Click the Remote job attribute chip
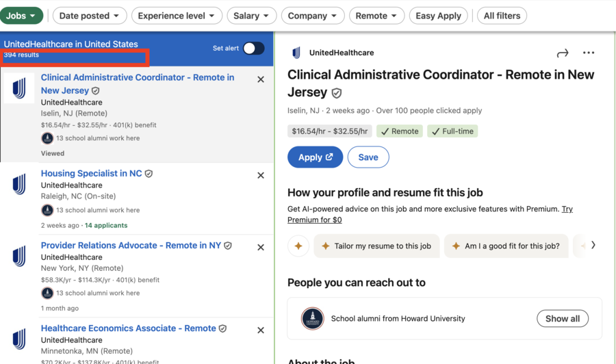The image size is (616, 364). tap(400, 131)
